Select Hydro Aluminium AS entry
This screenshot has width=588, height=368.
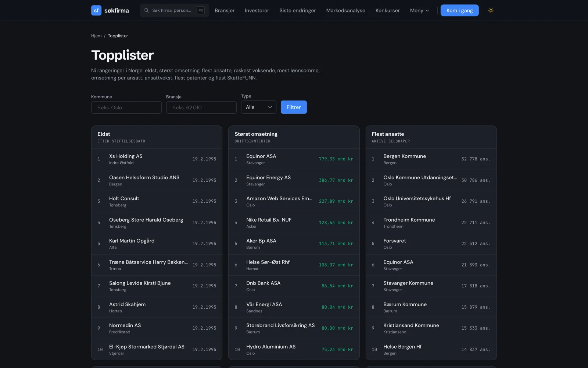click(294, 350)
